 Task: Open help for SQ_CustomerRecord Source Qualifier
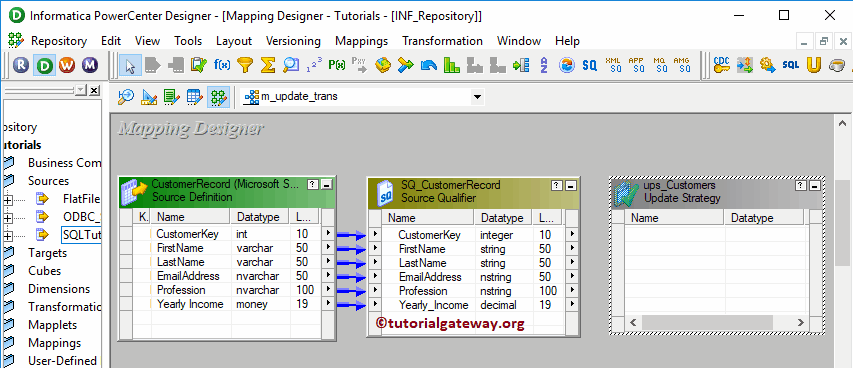557,186
